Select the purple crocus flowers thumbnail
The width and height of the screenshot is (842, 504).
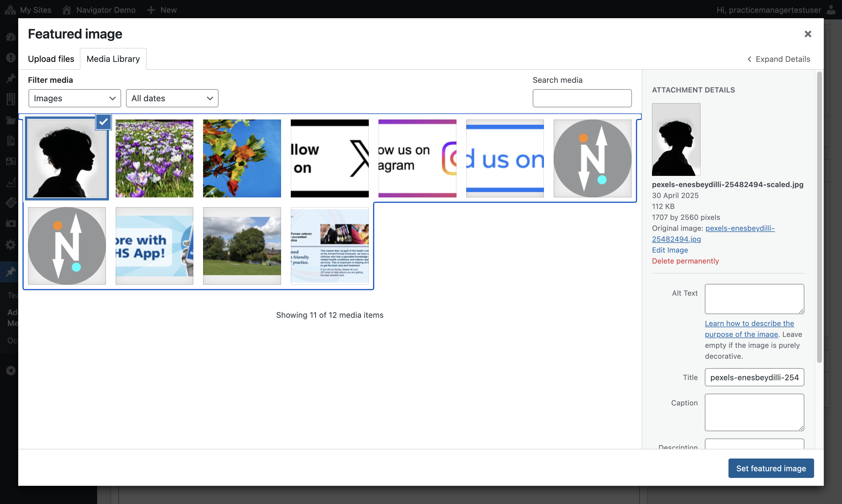pos(154,158)
